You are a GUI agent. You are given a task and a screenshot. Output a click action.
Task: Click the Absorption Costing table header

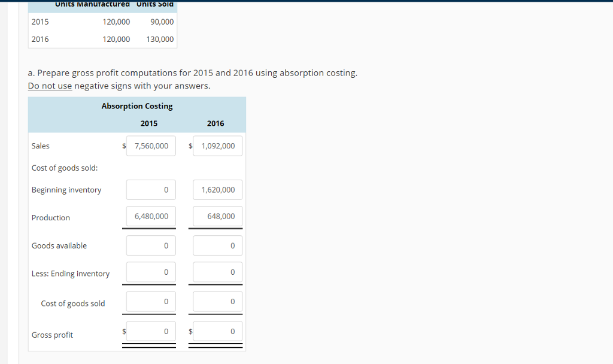[136, 106]
